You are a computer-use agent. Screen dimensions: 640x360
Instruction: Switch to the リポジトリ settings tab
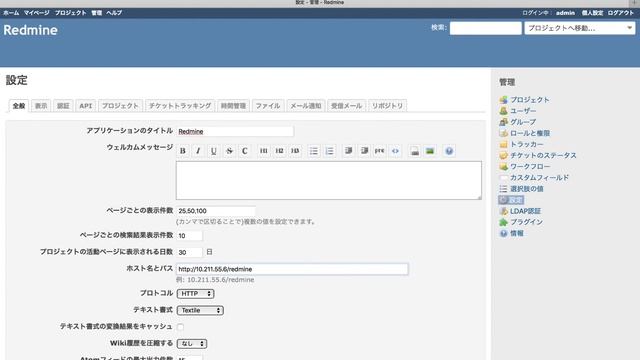(x=387, y=106)
